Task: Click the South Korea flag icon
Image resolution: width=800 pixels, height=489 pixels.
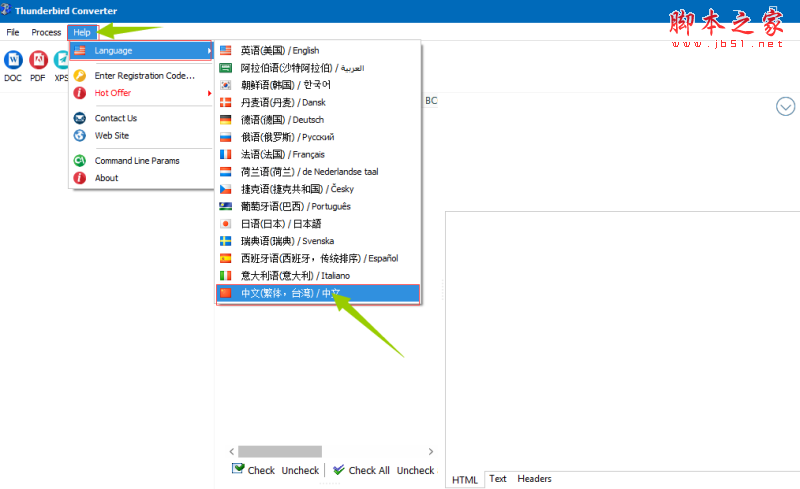Action: click(x=226, y=85)
